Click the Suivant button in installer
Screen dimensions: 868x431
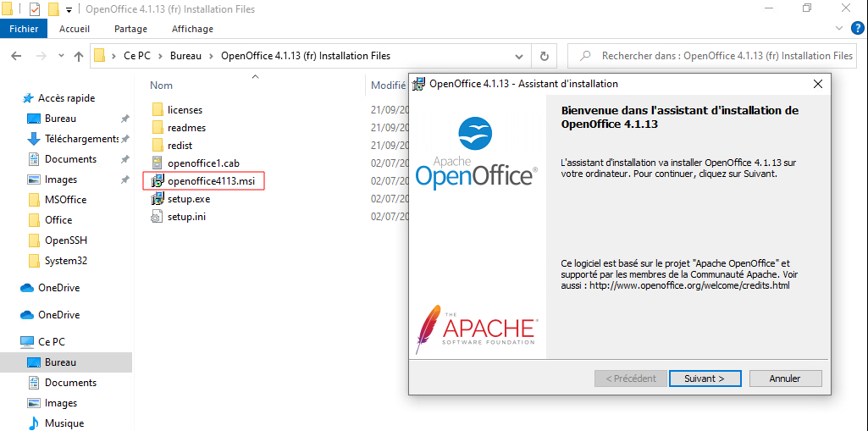pyautogui.click(x=705, y=379)
